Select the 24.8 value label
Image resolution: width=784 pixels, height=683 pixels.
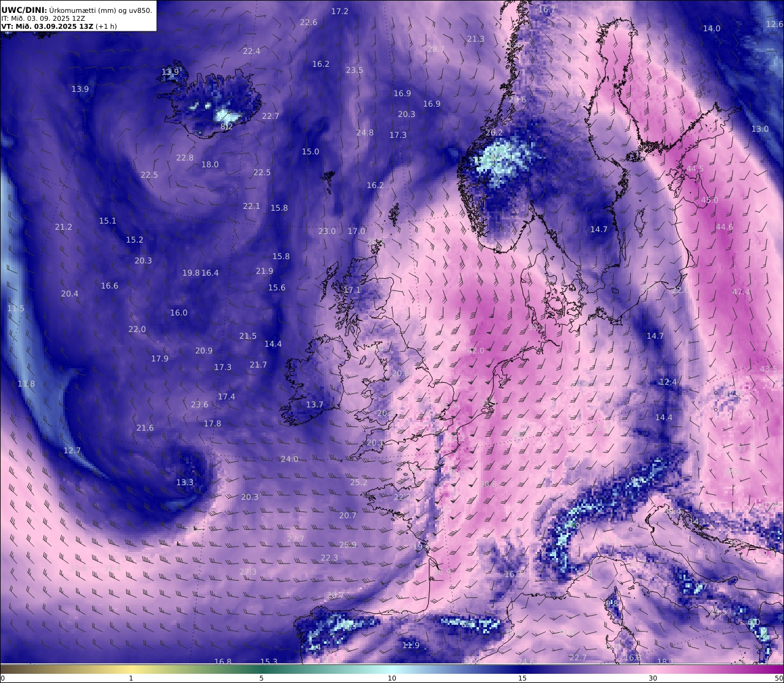coord(365,132)
